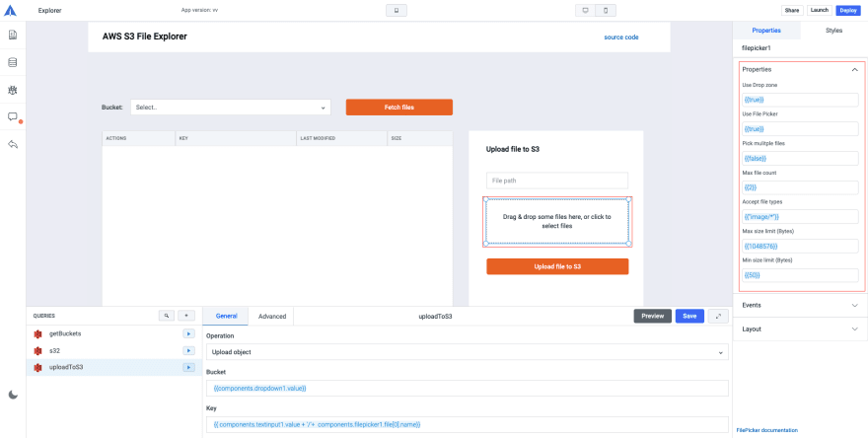
Task: Click the Fetch files button
Action: (x=399, y=108)
